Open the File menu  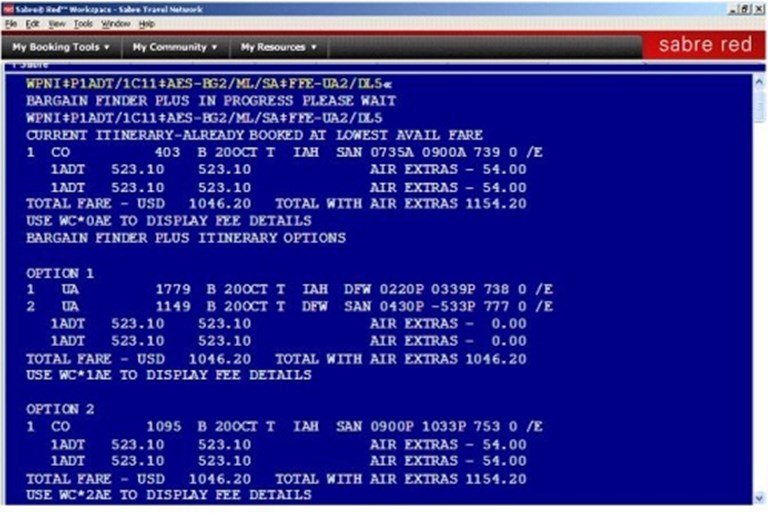pyautogui.click(x=11, y=24)
